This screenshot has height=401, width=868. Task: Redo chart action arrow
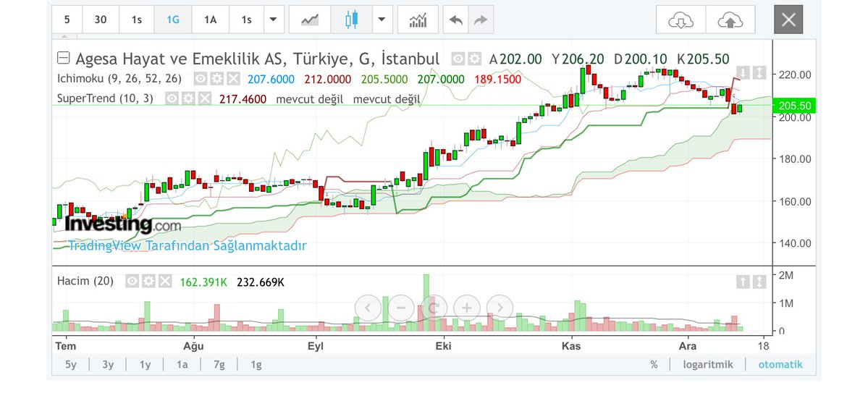481,20
